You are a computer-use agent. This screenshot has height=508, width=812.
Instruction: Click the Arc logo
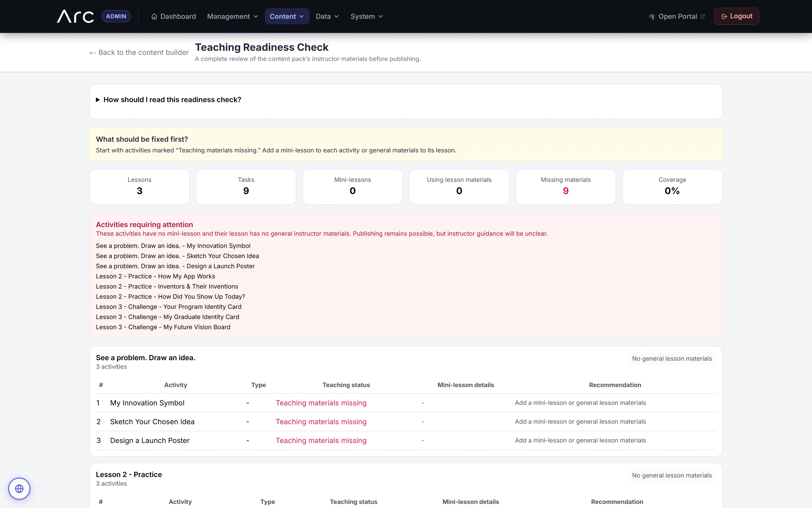76,16
